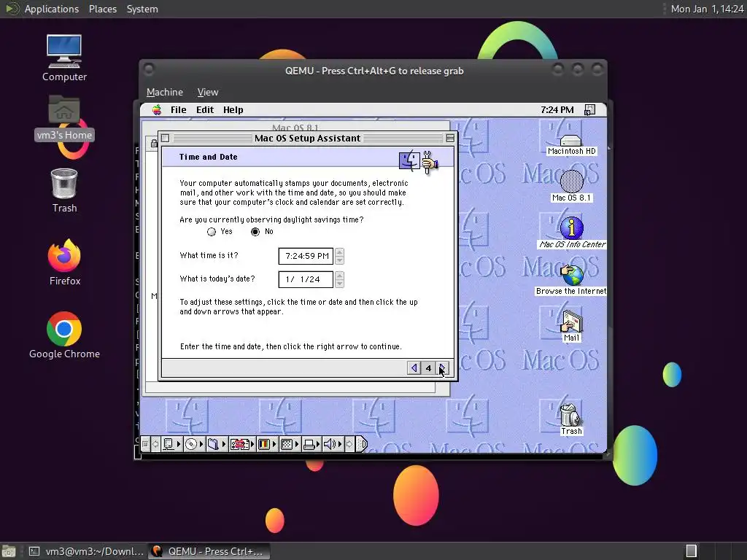Open the Mac OS Help menu
The width and height of the screenshot is (747, 560).
pos(233,110)
